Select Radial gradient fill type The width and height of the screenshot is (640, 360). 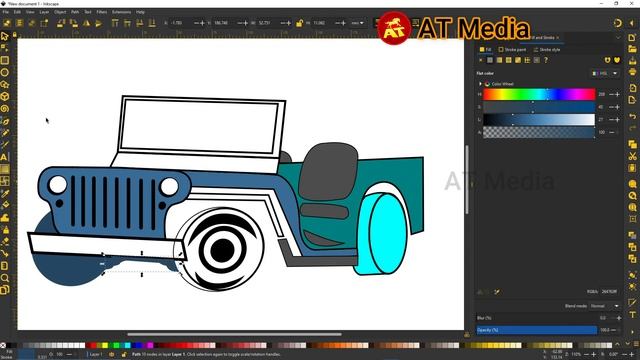509,60
